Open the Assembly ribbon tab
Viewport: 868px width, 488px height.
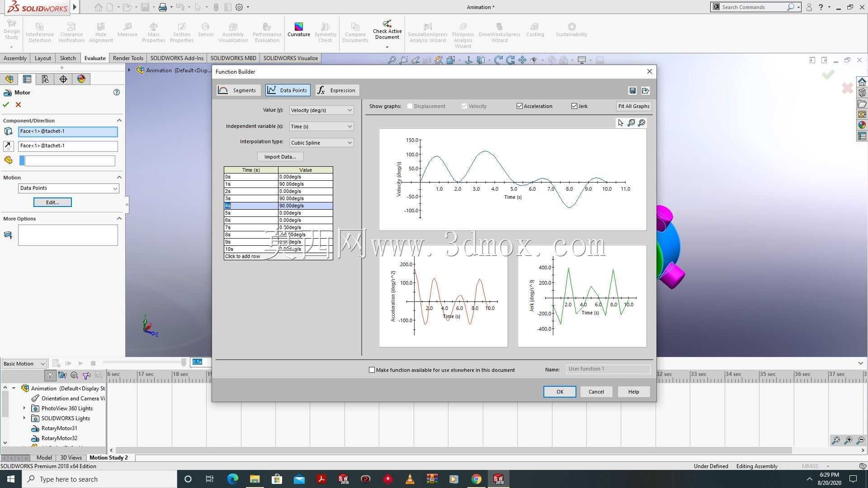pyautogui.click(x=15, y=58)
